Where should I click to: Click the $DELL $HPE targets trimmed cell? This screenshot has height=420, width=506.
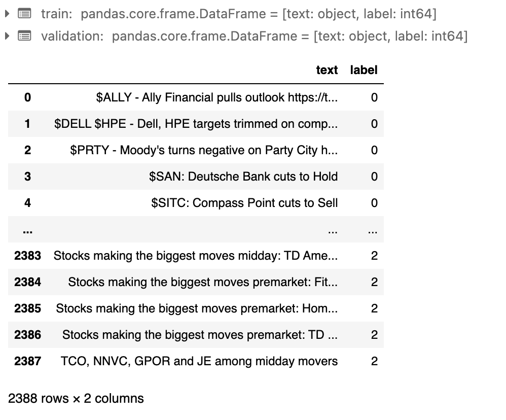[196, 124]
